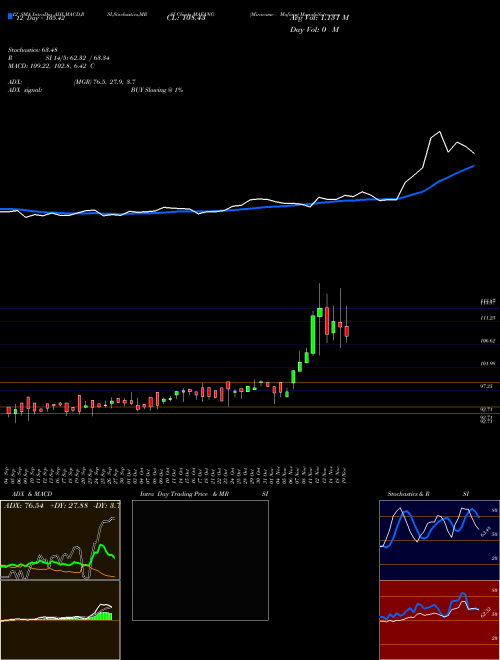This screenshot has height=660, width=500.
Task: Click the 97.35 price axis label
Action: point(487,386)
